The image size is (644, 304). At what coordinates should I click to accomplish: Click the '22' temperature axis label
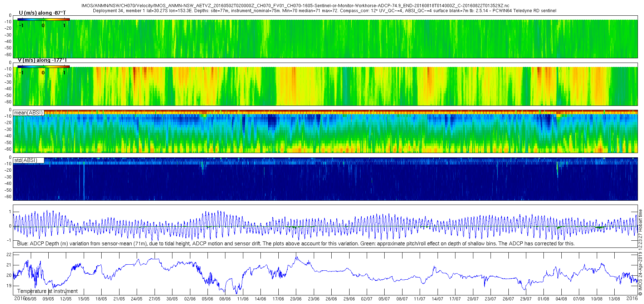tap(9, 255)
